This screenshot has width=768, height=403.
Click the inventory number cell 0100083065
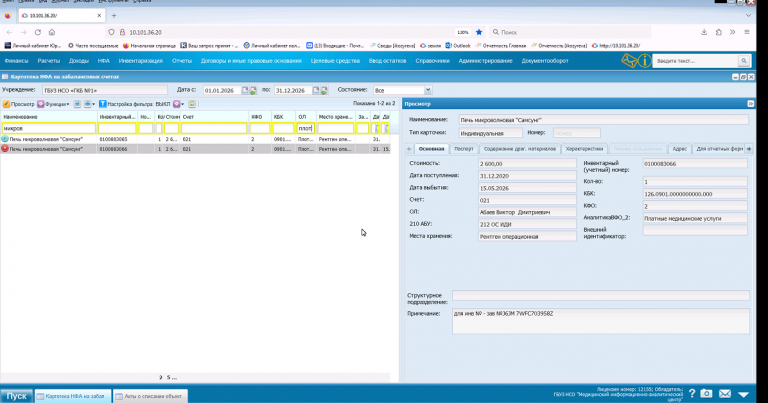(117, 139)
